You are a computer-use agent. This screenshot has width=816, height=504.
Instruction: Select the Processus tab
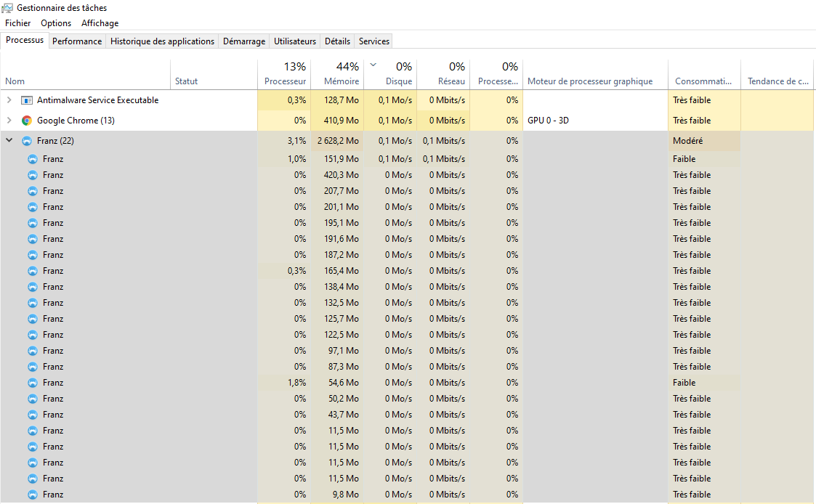pyautogui.click(x=25, y=40)
